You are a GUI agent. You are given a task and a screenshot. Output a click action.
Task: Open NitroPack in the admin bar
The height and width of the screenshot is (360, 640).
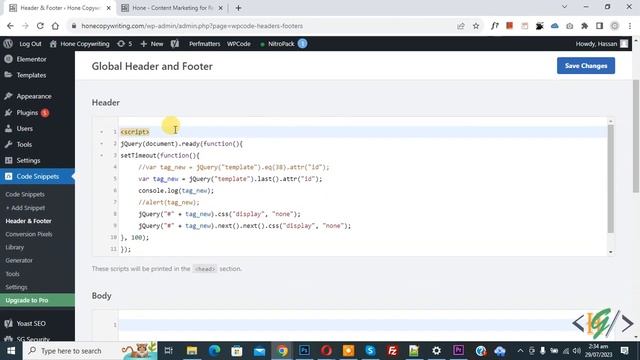pos(283,44)
